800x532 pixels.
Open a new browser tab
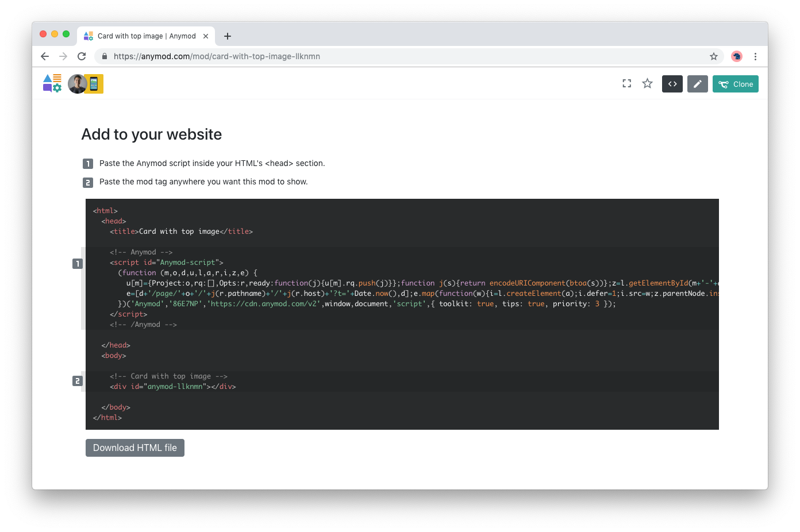228,36
